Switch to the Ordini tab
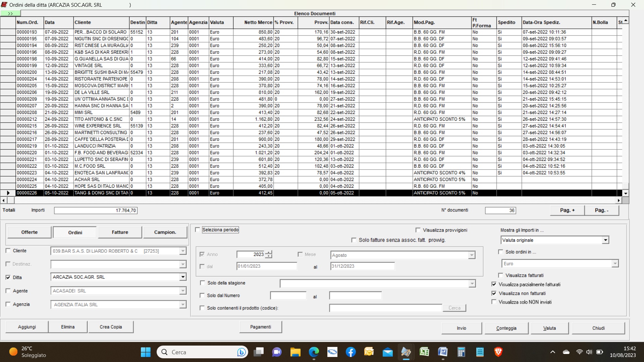The width and height of the screenshot is (644, 362). click(75, 232)
